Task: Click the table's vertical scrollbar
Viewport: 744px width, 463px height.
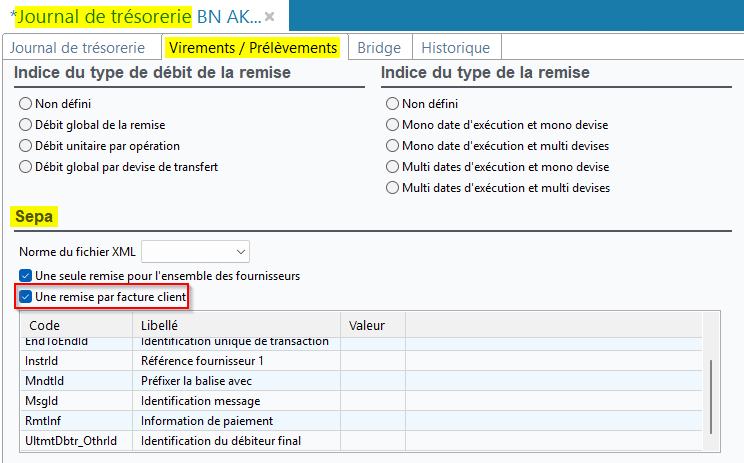Action: (712, 390)
